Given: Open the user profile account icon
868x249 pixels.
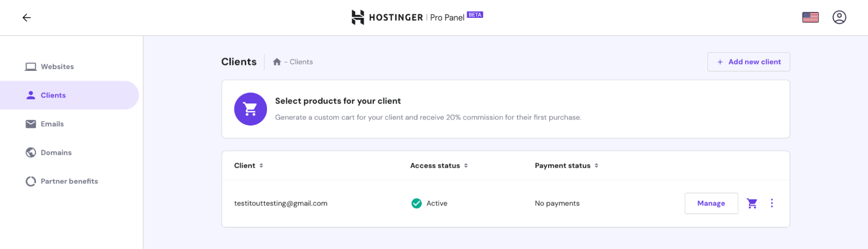Looking at the screenshot, I should pyautogui.click(x=839, y=17).
